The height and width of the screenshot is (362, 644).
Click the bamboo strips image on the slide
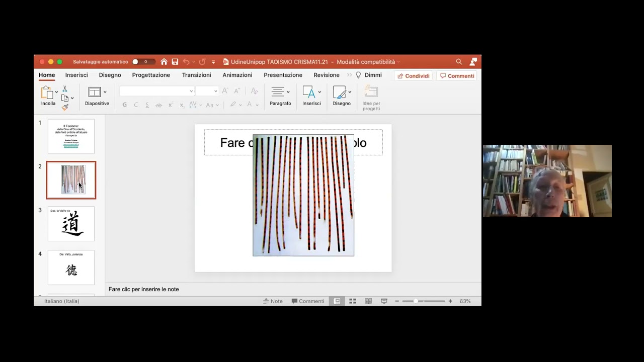click(303, 195)
